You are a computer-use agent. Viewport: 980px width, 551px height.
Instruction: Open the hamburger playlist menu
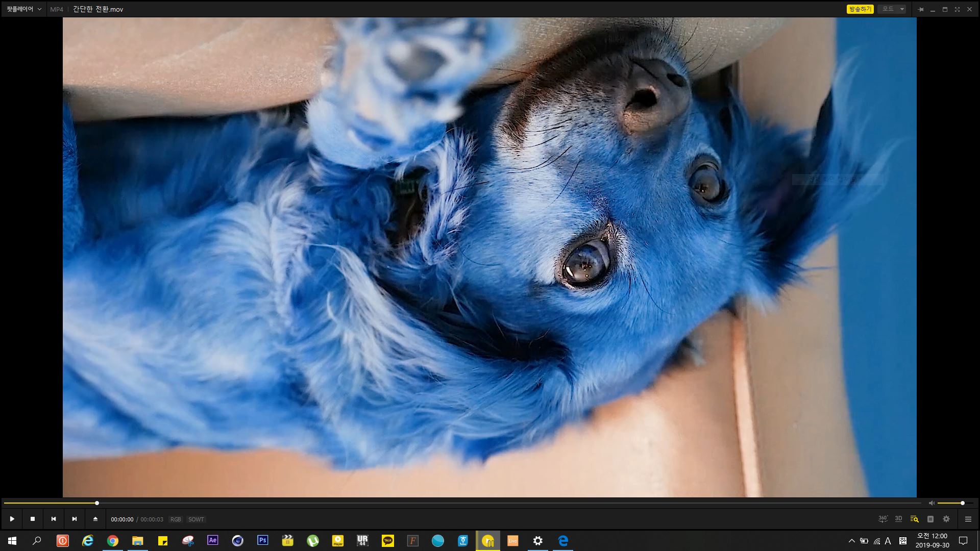click(968, 519)
